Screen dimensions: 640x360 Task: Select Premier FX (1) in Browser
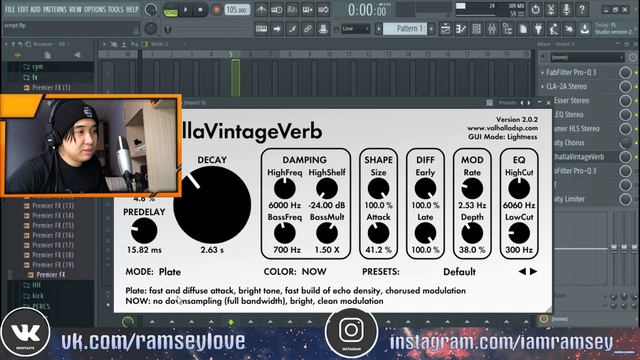51,87
